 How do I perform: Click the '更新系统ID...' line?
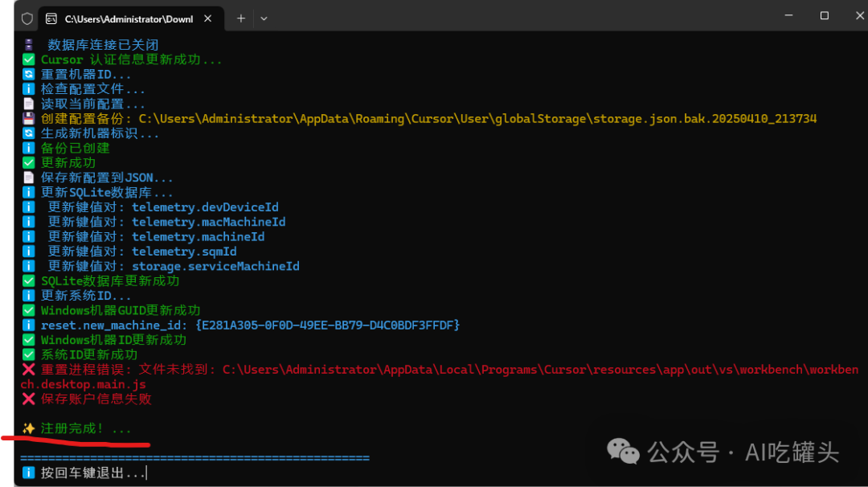(x=86, y=296)
